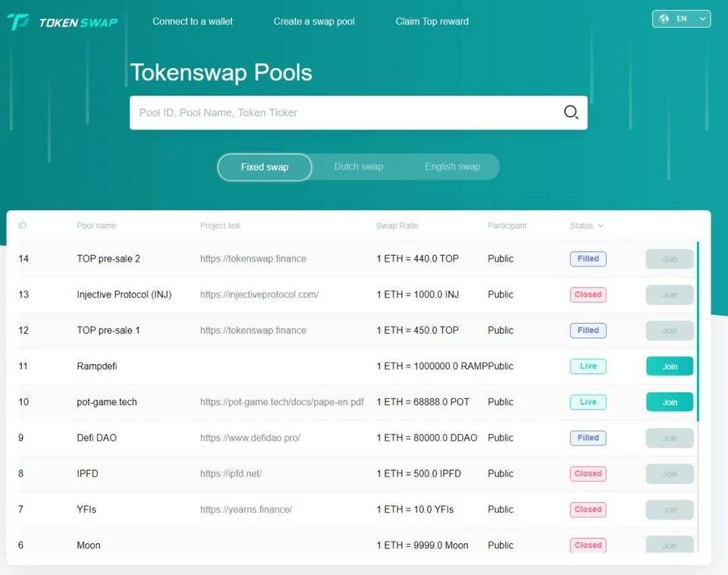Image resolution: width=728 pixels, height=575 pixels.
Task: Click Closed status of YFIs
Action: pos(588,509)
